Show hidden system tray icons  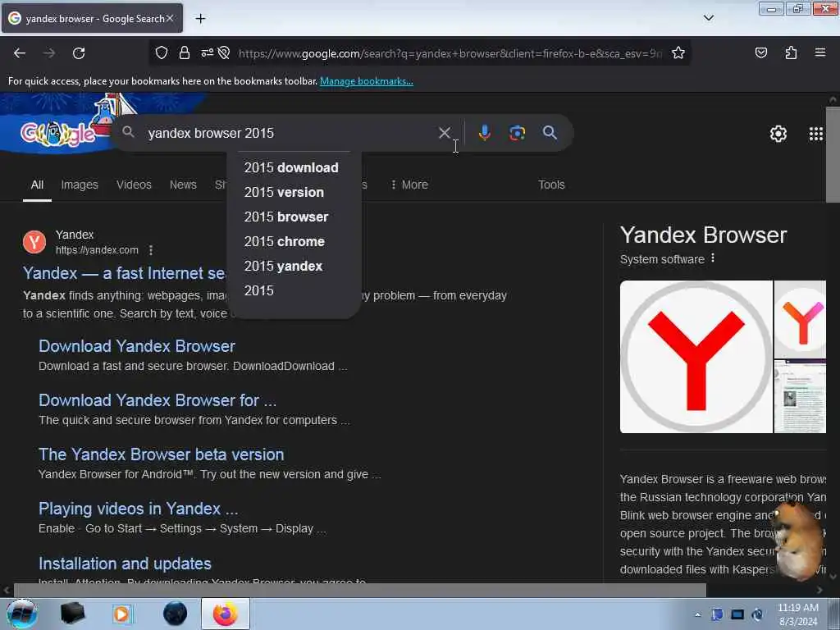(697, 615)
